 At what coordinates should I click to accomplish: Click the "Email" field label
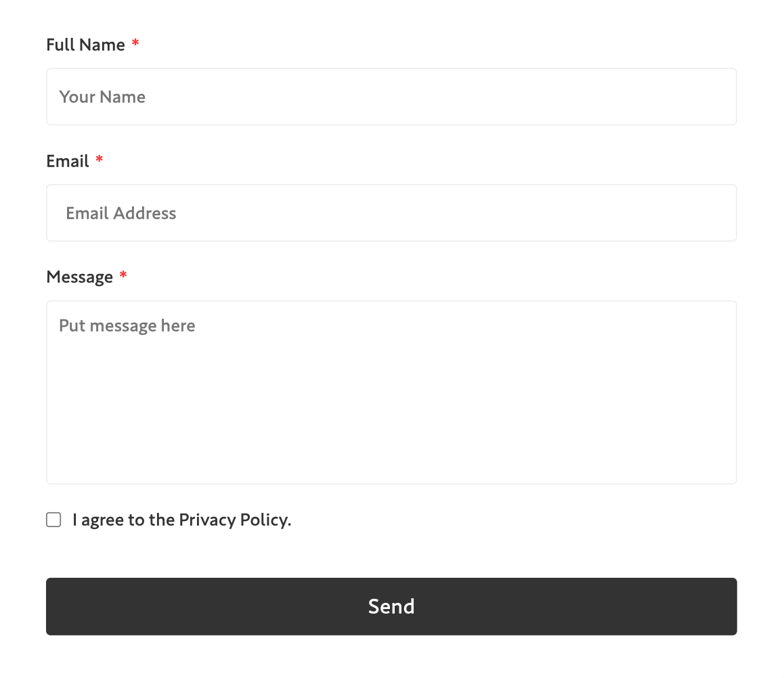[68, 162]
